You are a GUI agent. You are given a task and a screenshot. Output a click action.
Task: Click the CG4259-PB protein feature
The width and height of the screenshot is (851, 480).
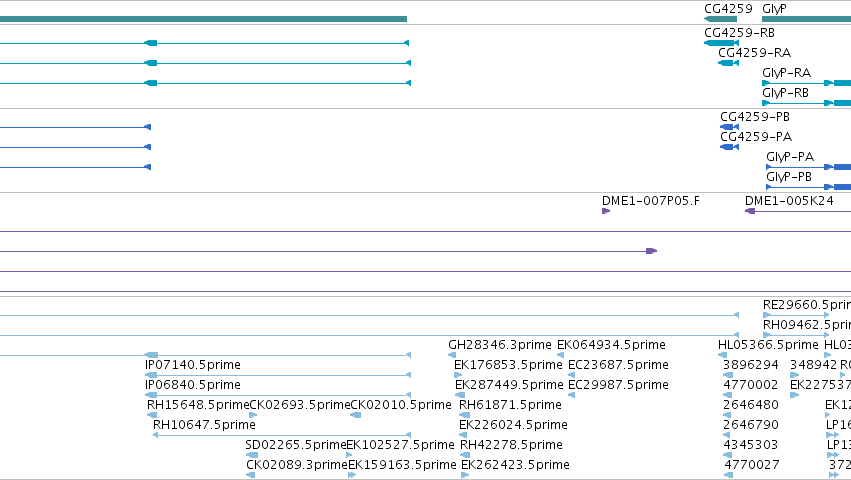click(x=729, y=127)
